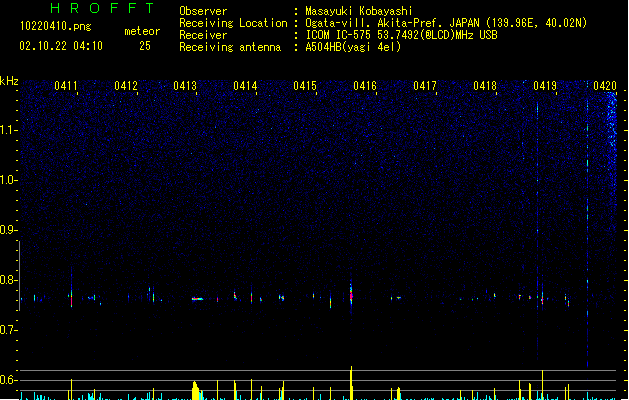This screenshot has width=629, height=400.
Task: Click the A504HB(yagi 4el) antenna text
Action: (x=353, y=47)
